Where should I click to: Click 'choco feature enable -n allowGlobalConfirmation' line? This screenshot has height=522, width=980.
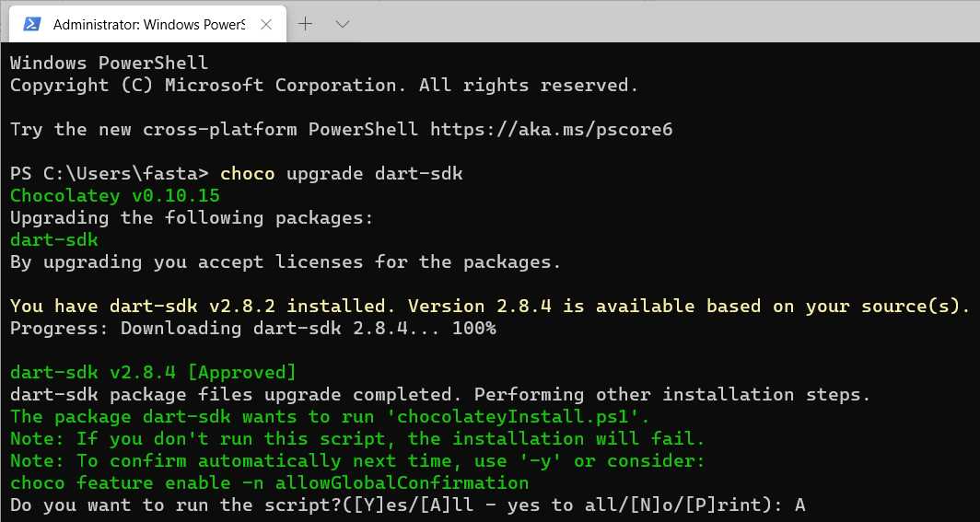269,483
